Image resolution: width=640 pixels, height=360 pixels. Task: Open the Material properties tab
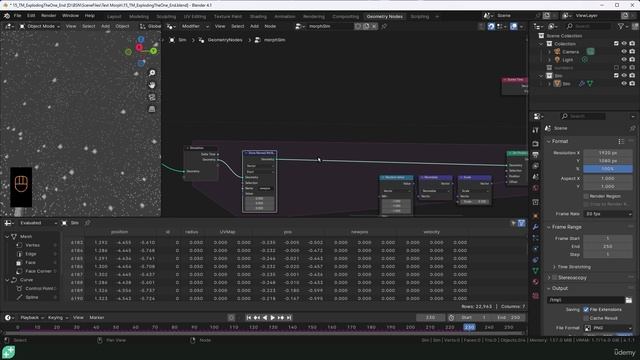pyautogui.click(x=536, y=282)
